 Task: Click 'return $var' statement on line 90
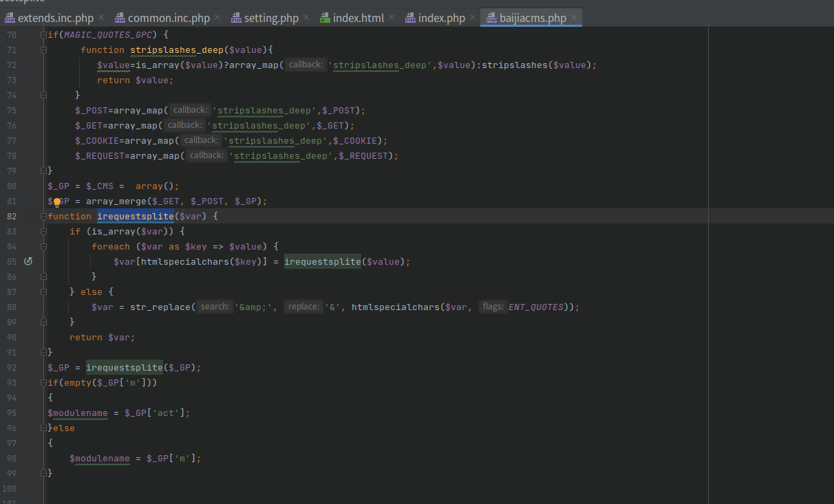(103, 337)
